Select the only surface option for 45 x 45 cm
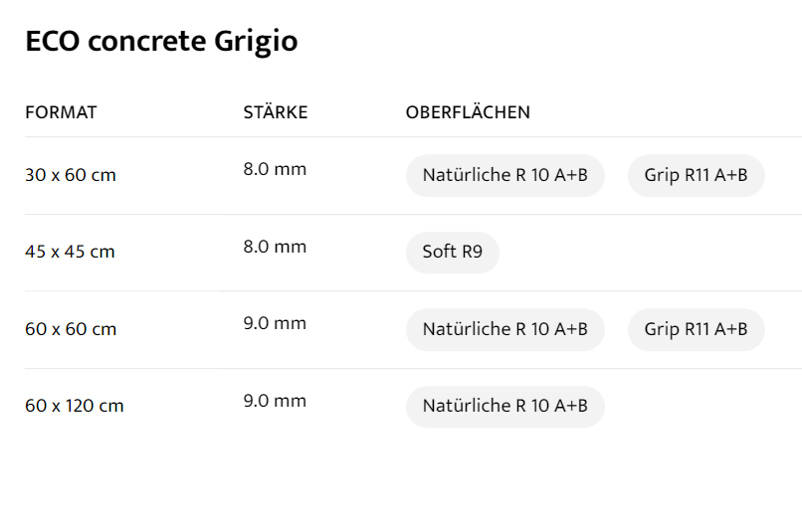 [452, 253]
